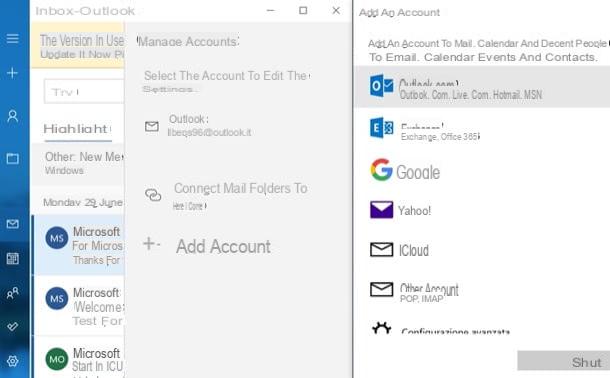Open To Do via the checkmark sidebar icon
The image size is (610, 378).
12,327
